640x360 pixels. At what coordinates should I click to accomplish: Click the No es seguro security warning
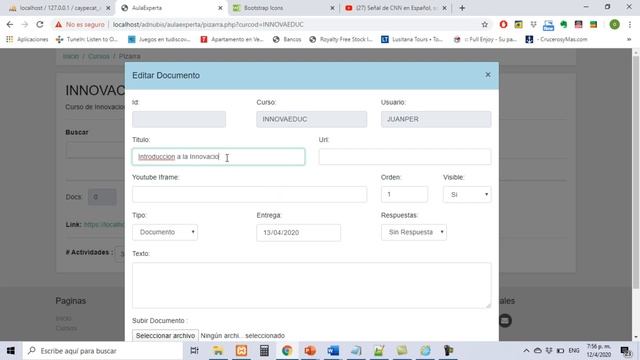tap(80, 24)
